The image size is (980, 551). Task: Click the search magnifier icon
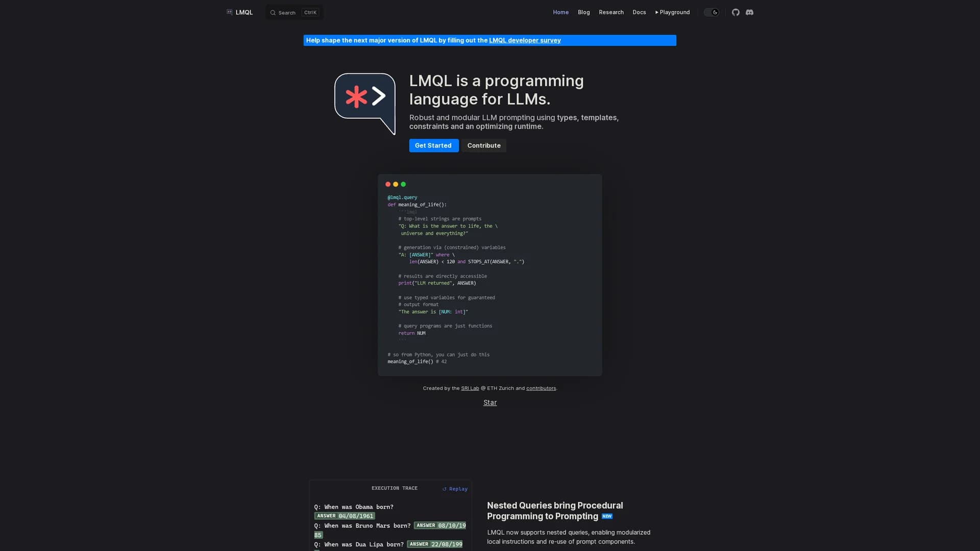tap(273, 13)
